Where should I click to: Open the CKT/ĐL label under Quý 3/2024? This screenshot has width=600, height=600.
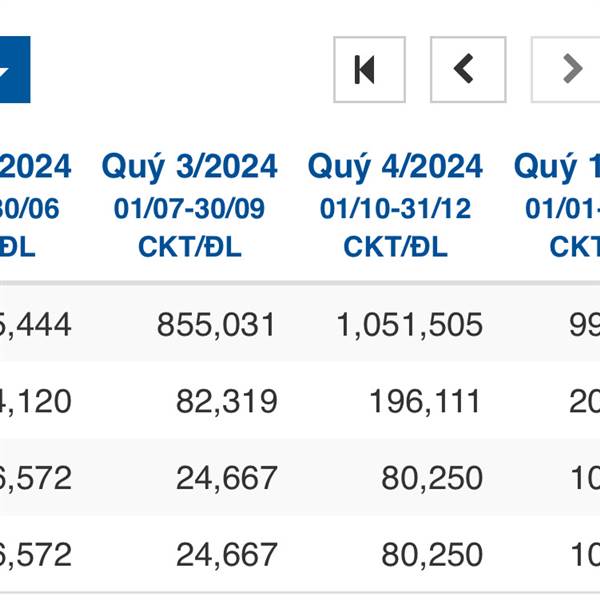click(189, 246)
